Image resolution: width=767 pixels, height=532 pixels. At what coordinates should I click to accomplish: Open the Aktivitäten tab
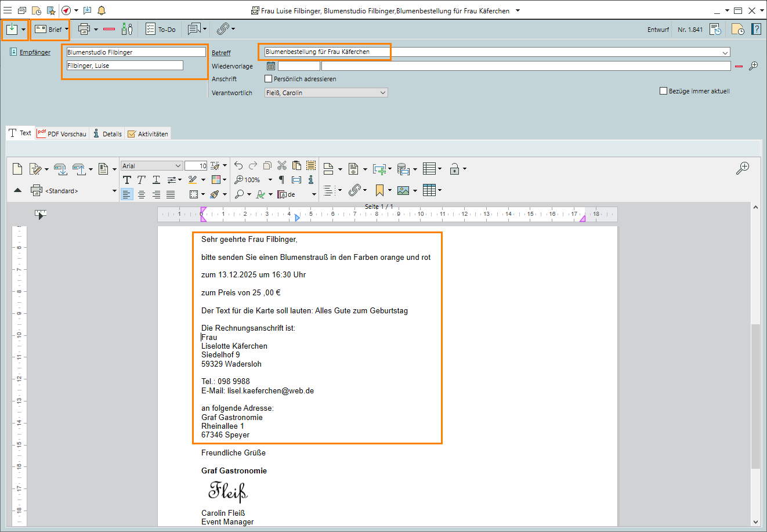148,133
